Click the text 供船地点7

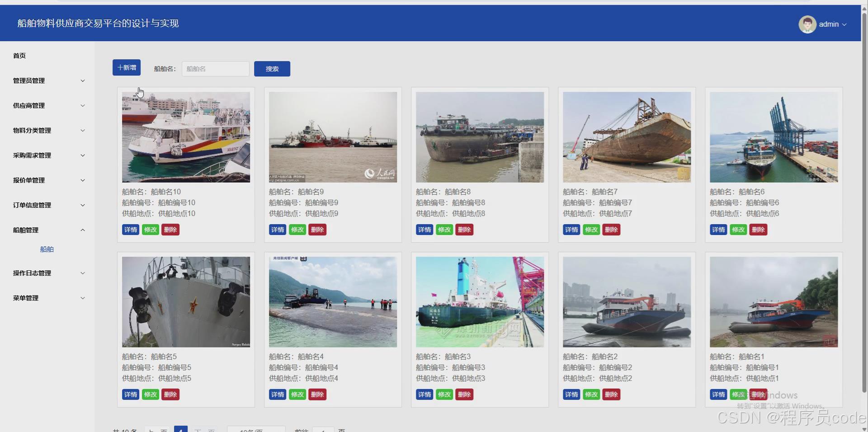point(615,213)
